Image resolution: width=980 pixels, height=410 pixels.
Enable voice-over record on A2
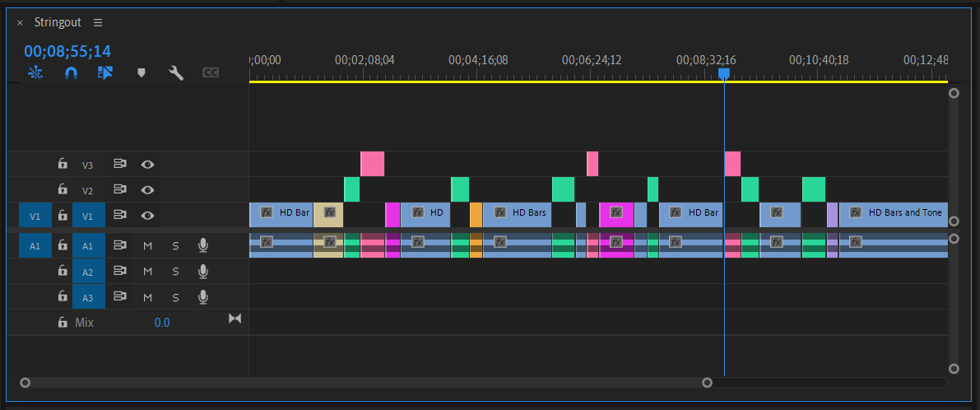(x=203, y=271)
